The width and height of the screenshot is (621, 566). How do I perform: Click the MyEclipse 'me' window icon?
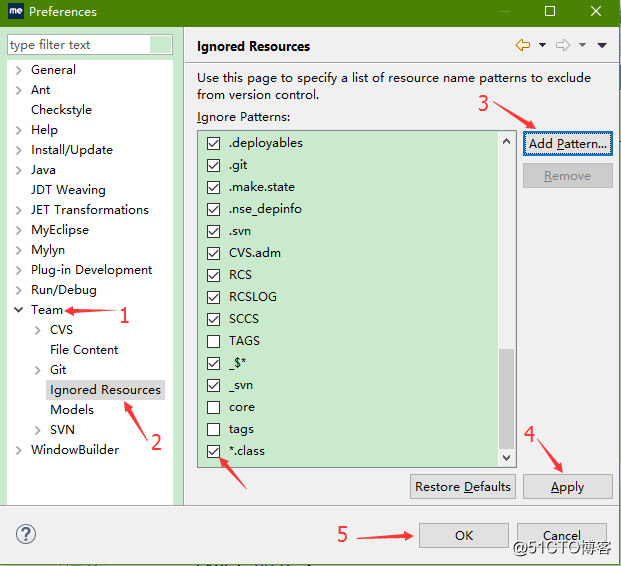16,11
